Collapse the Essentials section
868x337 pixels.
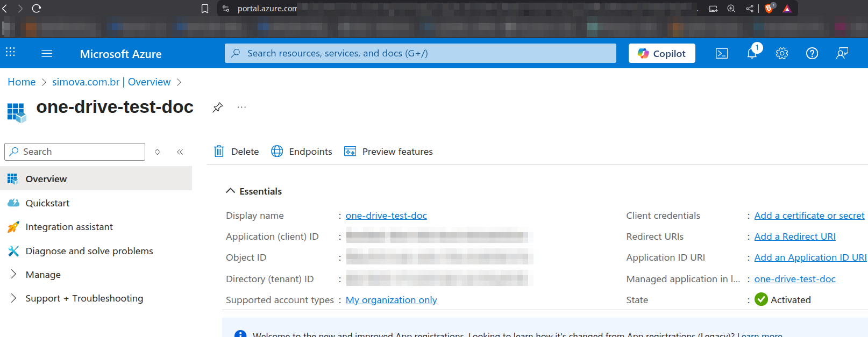pos(231,191)
